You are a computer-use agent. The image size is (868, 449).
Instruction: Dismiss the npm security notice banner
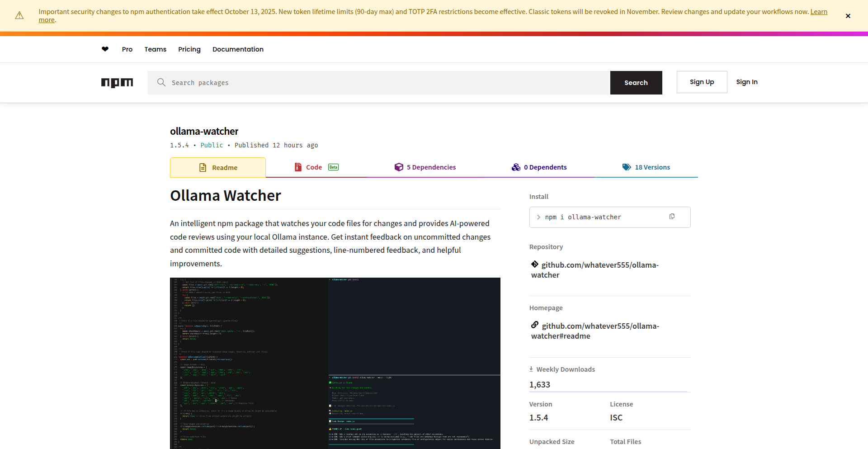tap(848, 15)
